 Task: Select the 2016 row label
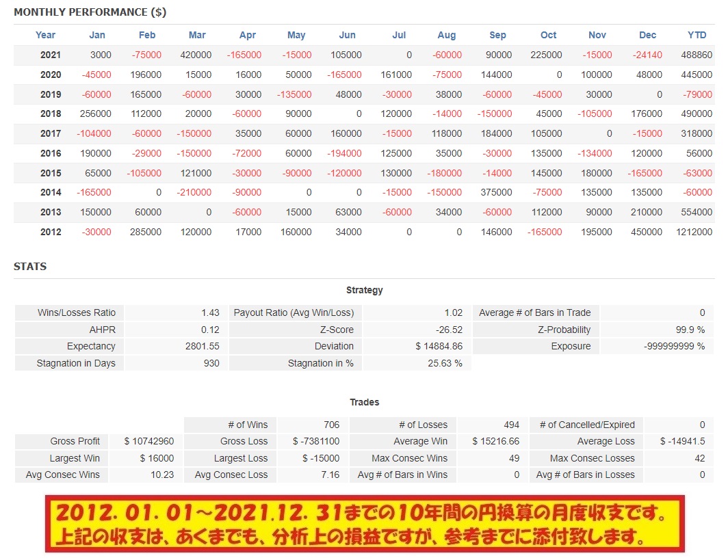(51, 154)
